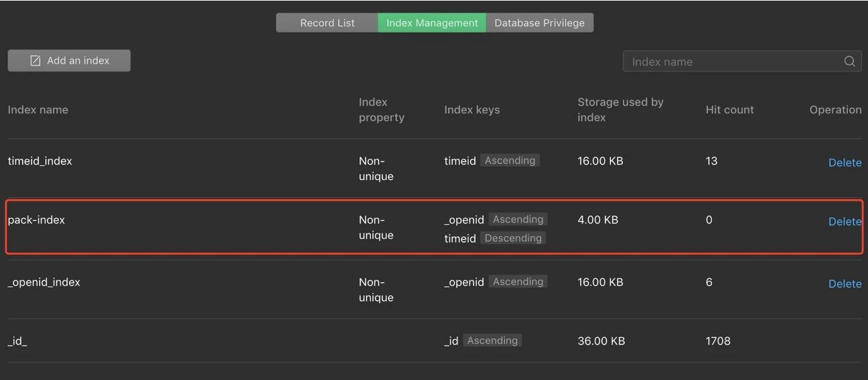Select the Index Management tab

432,23
